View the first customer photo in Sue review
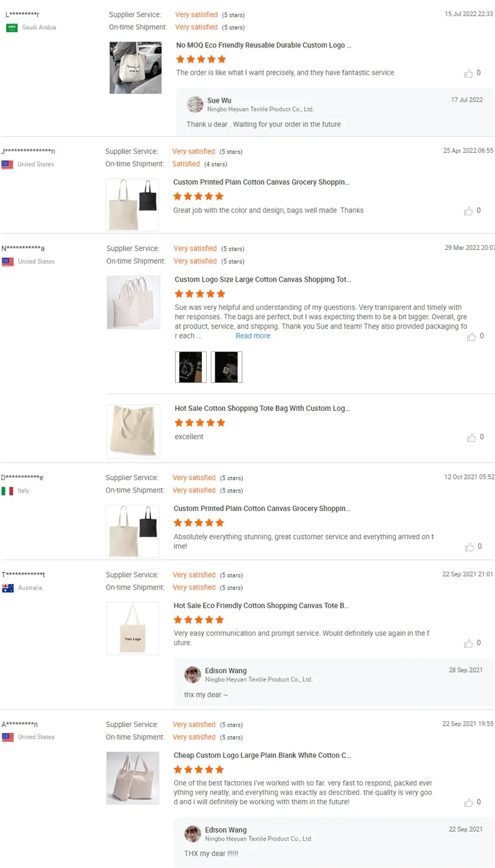This screenshot has width=495, height=868. tap(191, 367)
